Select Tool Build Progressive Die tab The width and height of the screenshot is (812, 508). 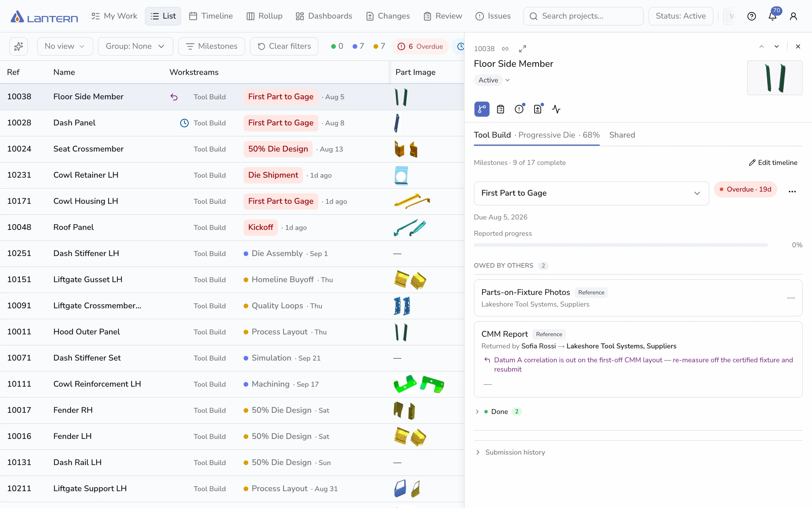pyautogui.click(x=536, y=135)
